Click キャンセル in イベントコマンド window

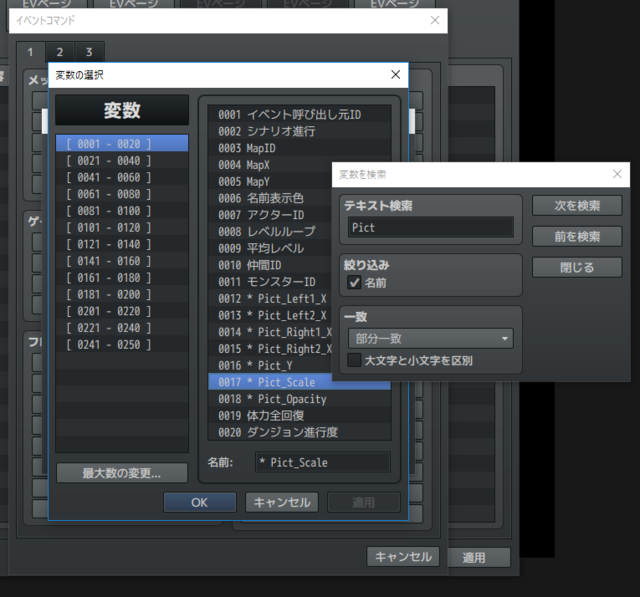[403, 557]
